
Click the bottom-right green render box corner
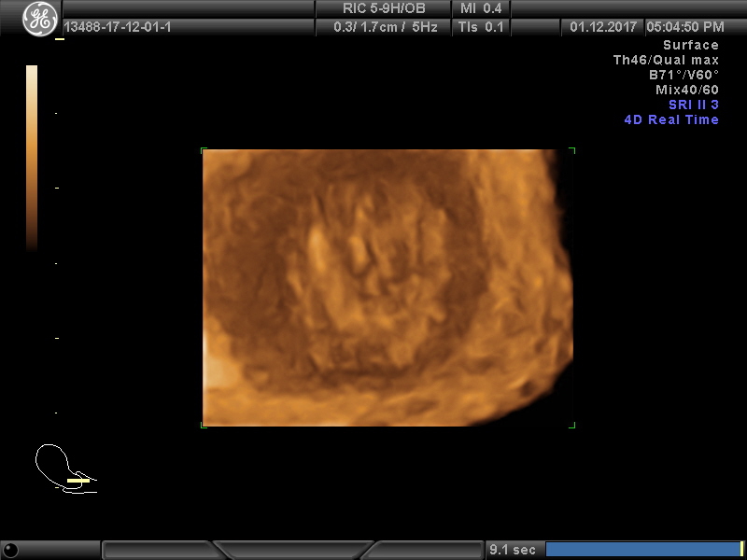(x=572, y=425)
